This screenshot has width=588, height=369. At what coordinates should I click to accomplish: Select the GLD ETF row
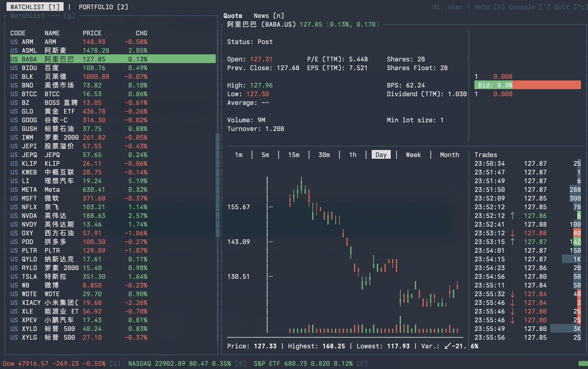(113, 112)
